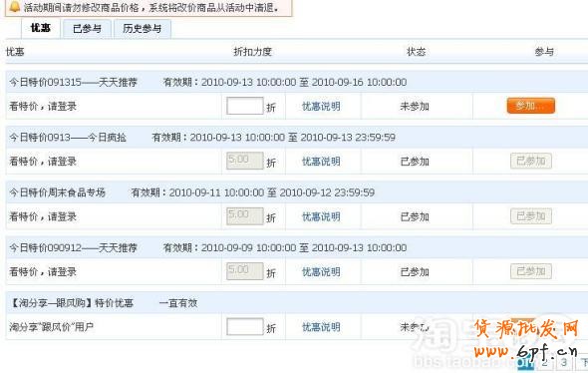Open 优惠说明 link for 今日特价091315
The image size is (588, 373).
click(x=321, y=107)
